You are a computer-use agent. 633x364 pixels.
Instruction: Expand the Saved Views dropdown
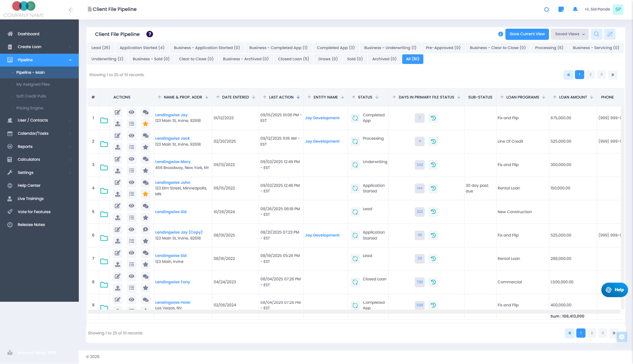click(569, 34)
